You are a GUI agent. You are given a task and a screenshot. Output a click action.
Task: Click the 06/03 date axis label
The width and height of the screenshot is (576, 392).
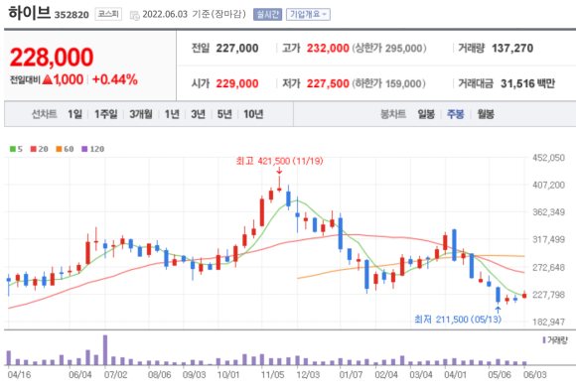click(535, 375)
